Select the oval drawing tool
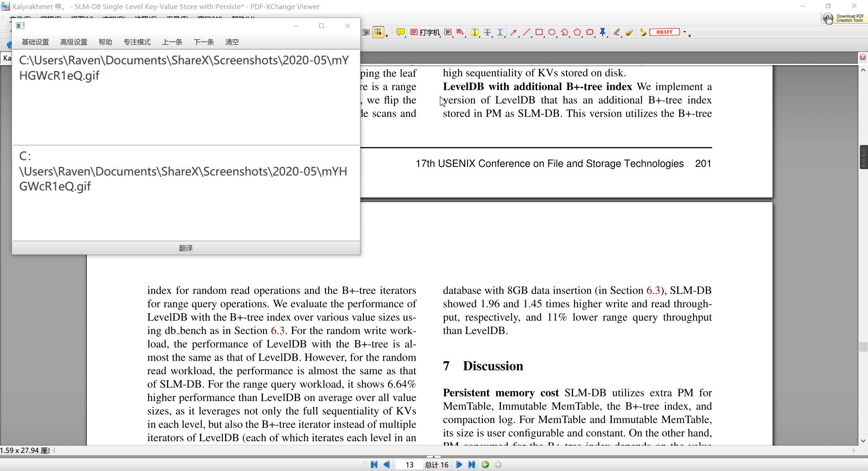The height and width of the screenshot is (471, 868). [x=552, y=32]
